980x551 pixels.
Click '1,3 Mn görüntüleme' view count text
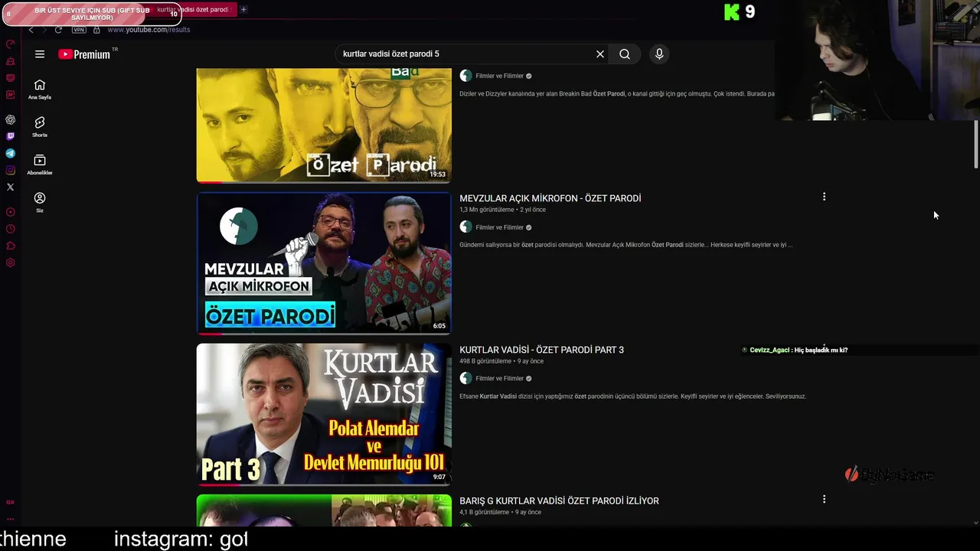pyautogui.click(x=487, y=210)
